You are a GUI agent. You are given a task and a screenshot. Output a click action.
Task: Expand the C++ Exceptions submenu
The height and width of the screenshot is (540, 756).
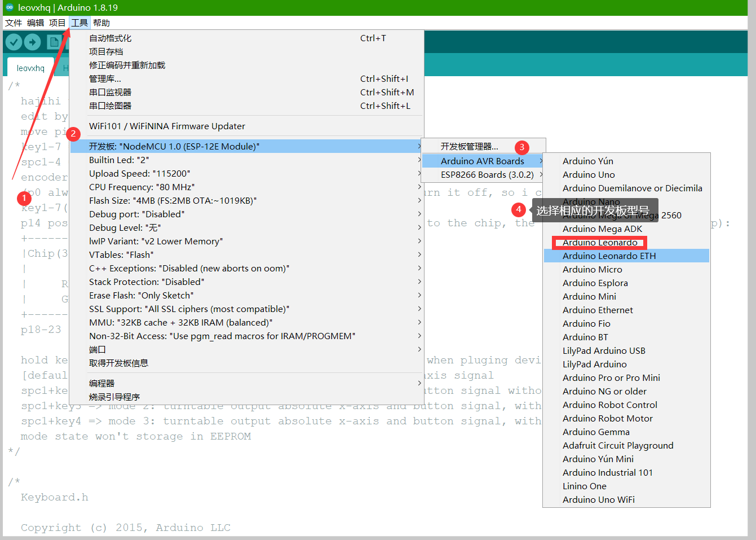247,269
